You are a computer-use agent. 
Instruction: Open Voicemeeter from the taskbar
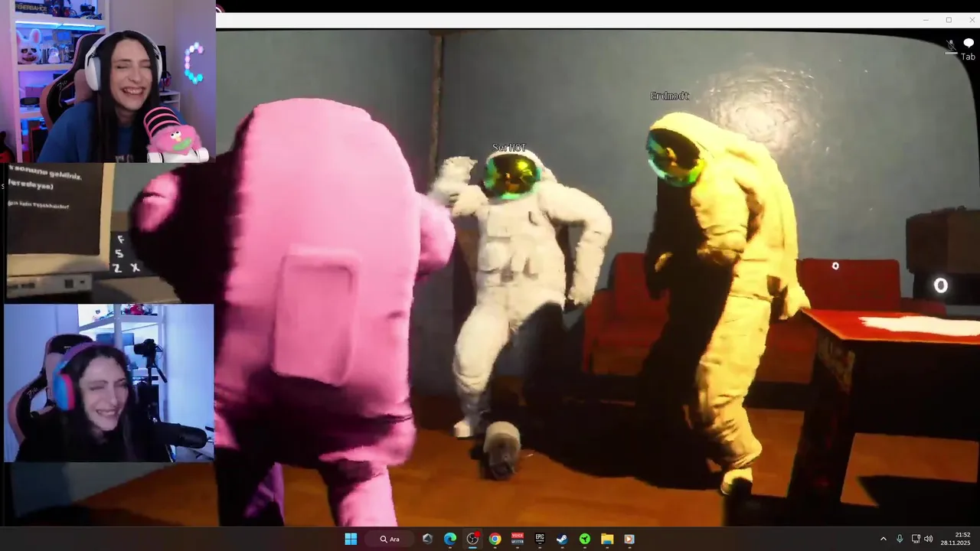[518, 539]
